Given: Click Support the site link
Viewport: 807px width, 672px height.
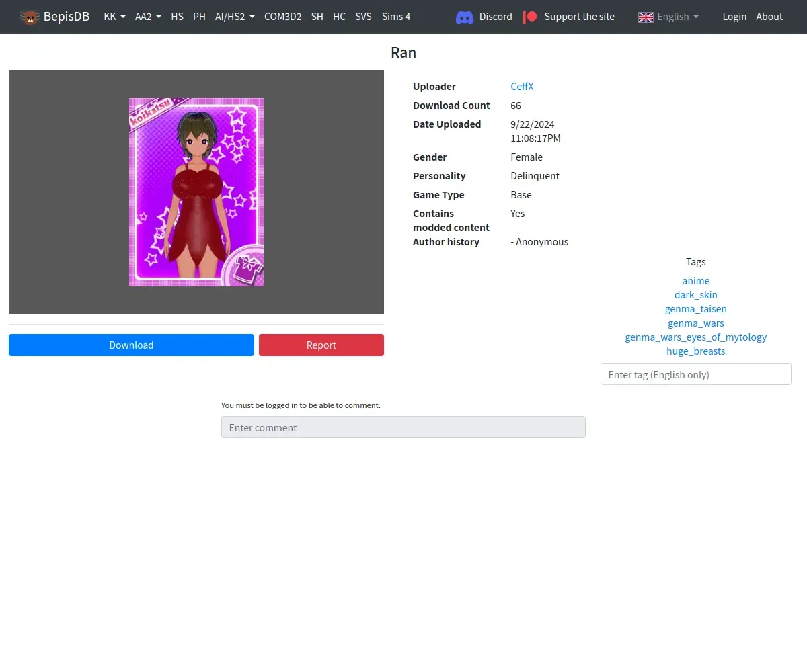Looking at the screenshot, I should 579,17.
